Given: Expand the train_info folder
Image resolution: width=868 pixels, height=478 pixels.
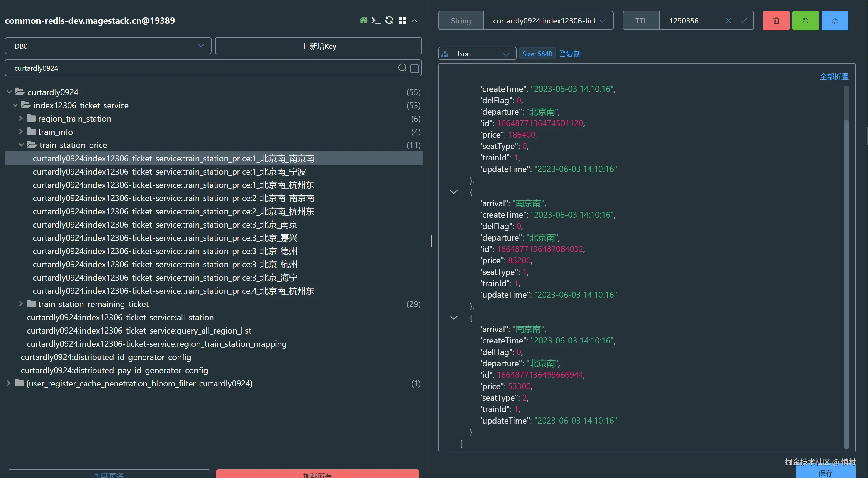Looking at the screenshot, I should pos(20,132).
